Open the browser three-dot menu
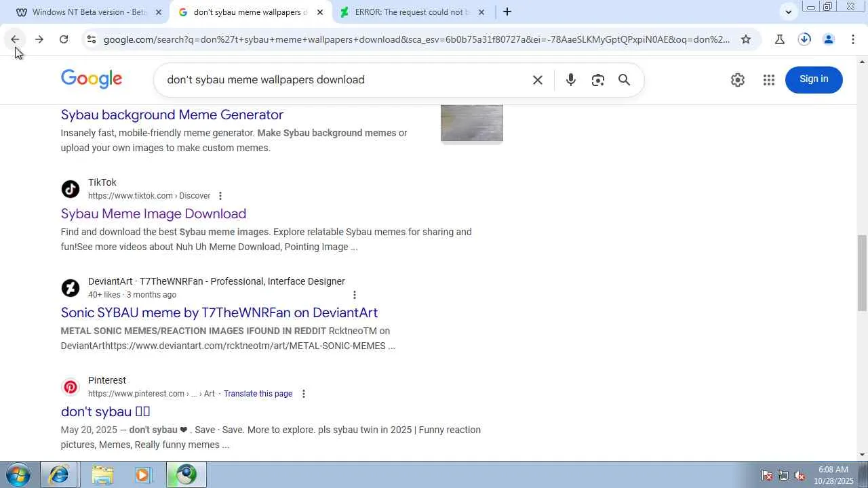Viewport: 868px width, 488px height. point(853,39)
